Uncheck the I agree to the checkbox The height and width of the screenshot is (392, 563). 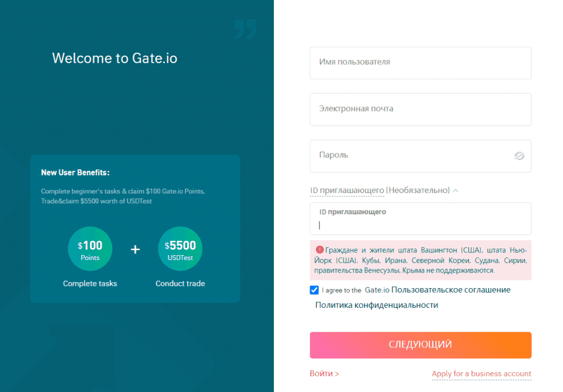point(314,290)
